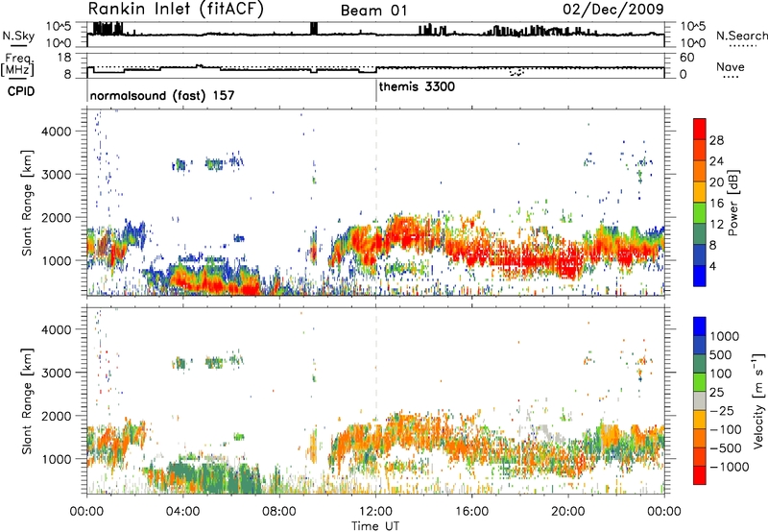Click the '8' frequency axis tick
Screen dimensions: 768x532
coord(68,74)
